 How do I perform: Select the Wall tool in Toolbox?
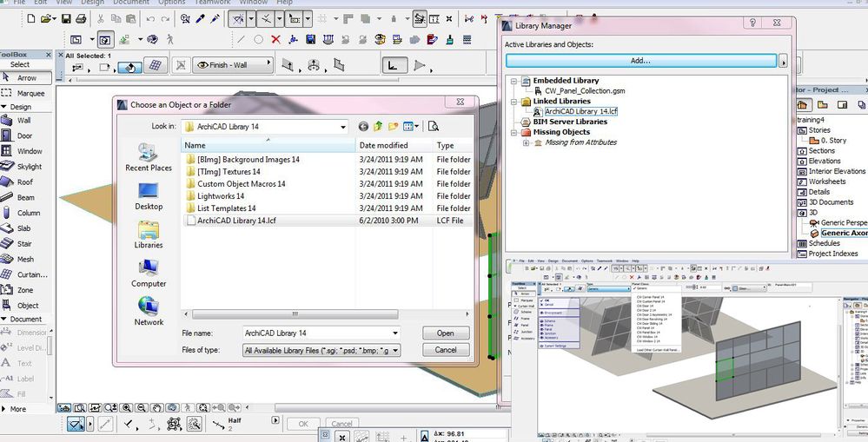point(24,121)
